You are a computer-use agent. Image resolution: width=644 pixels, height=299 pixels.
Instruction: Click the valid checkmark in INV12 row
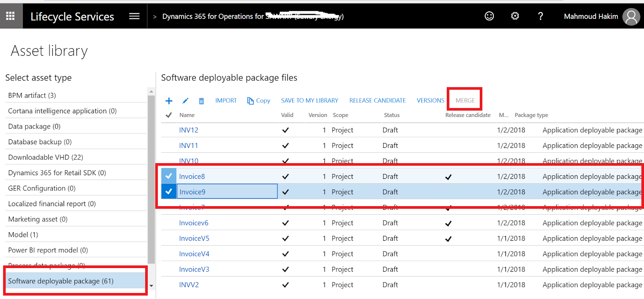pyautogui.click(x=285, y=130)
